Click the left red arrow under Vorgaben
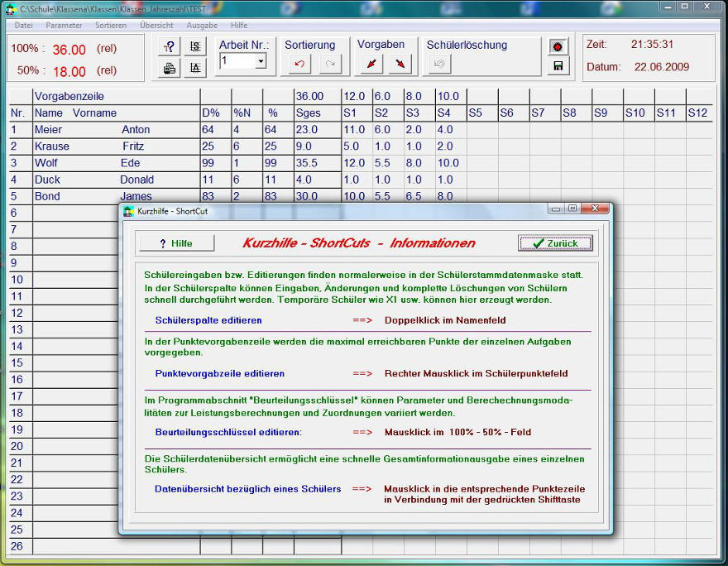Image resolution: width=728 pixels, height=566 pixels. point(371,64)
